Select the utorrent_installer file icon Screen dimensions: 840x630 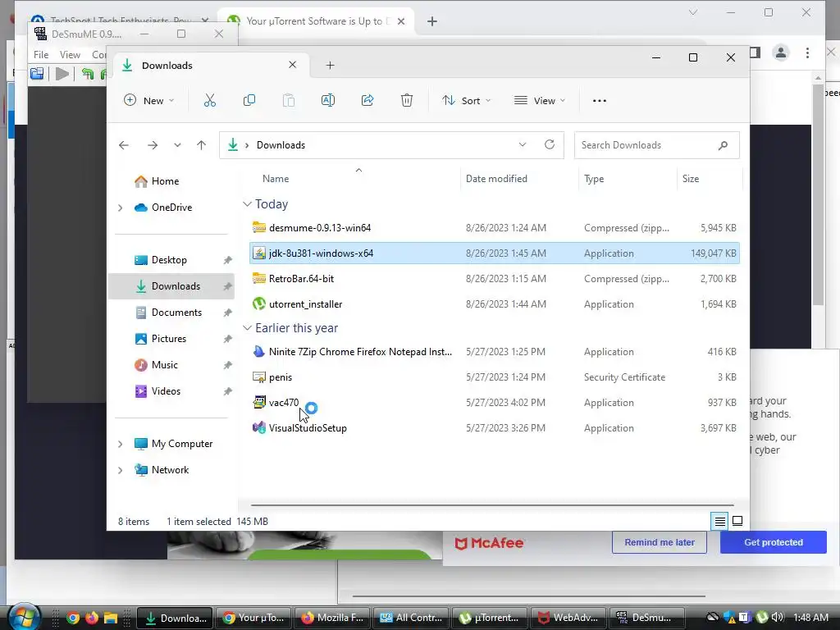tap(258, 304)
